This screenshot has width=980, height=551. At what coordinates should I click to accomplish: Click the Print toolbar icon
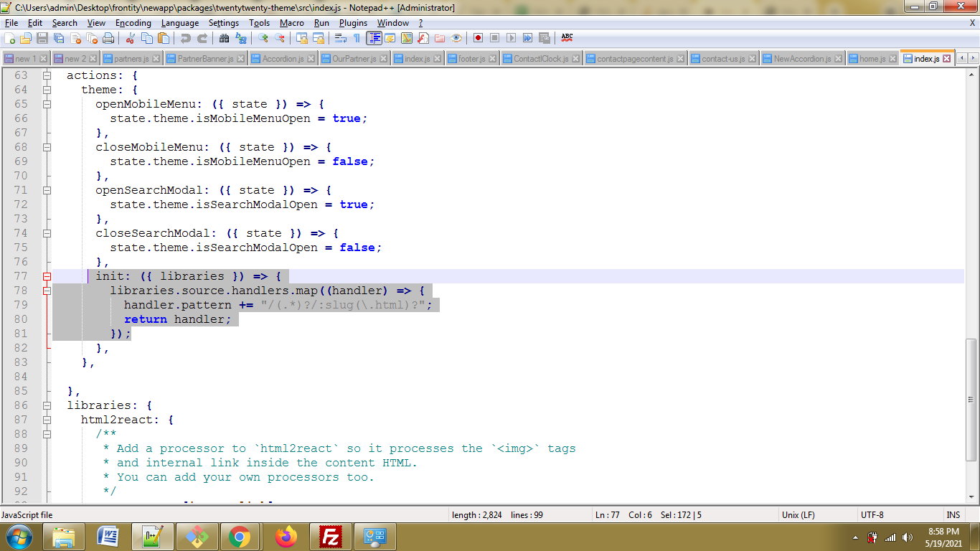click(108, 38)
